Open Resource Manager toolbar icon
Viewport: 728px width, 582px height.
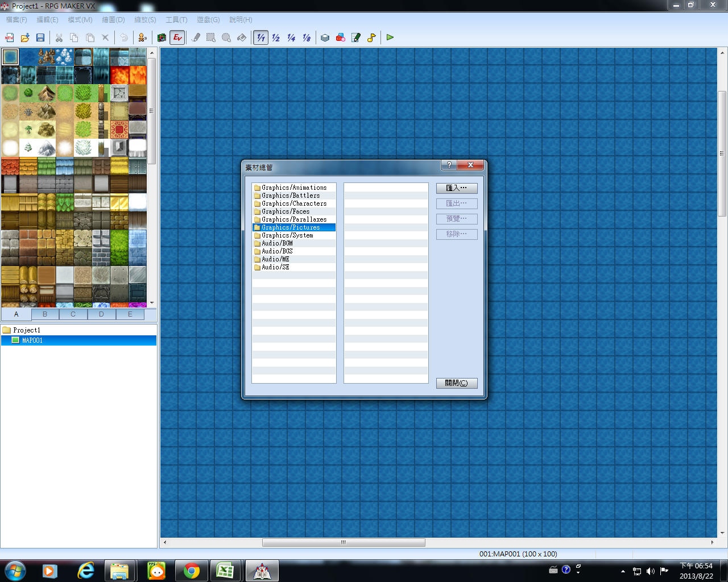[341, 38]
